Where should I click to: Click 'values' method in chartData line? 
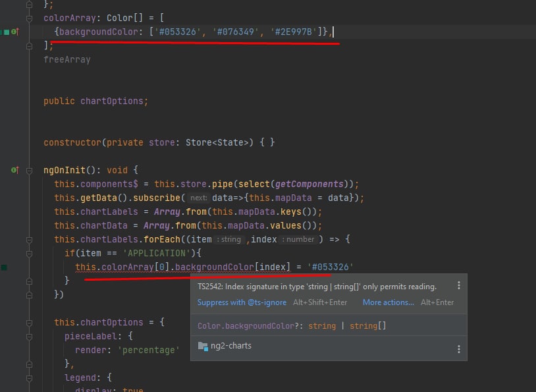pyautogui.click(x=285, y=226)
